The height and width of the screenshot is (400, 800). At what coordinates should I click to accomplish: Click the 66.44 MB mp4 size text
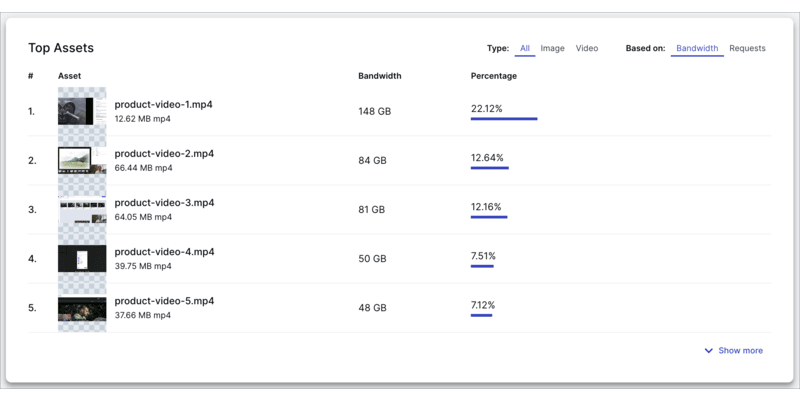(x=143, y=168)
